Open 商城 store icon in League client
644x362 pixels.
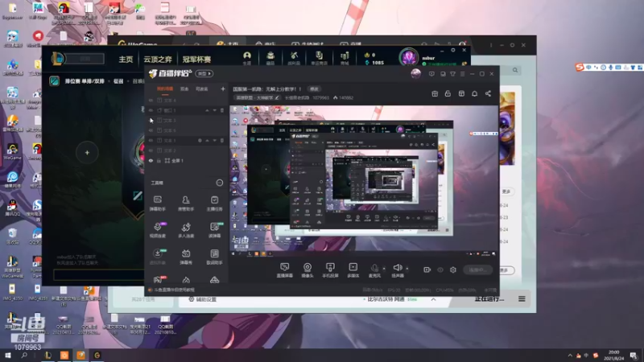point(345,58)
